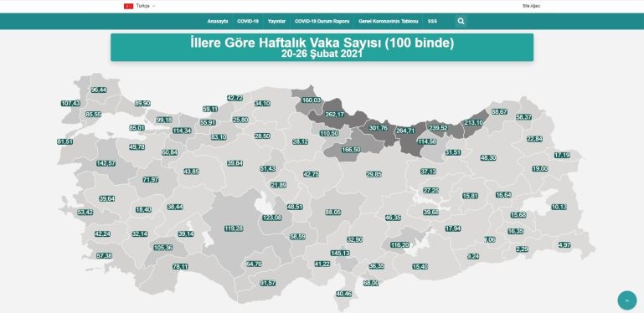Open the Anasayfa menu item
This screenshot has height=313, width=644.
click(x=218, y=21)
